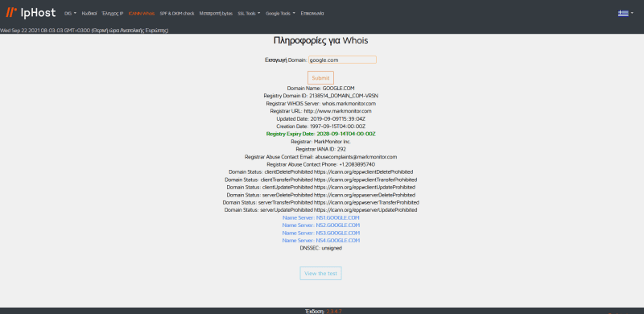The width and height of the screenshot is (644, 314).
Task: Click the Creation Date line
Action: 320,126
